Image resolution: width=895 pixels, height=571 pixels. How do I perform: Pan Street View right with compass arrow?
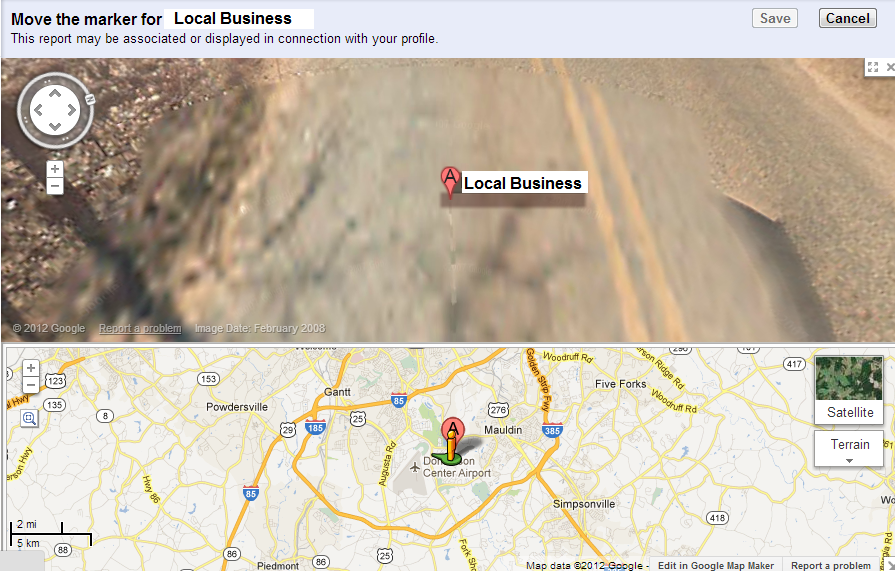(72, 110)
